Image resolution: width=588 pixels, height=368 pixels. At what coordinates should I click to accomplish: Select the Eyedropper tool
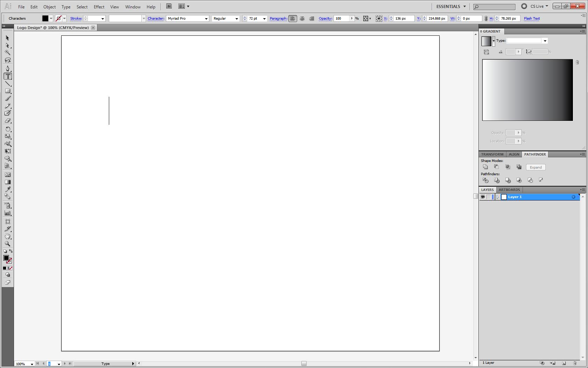(x=8, y=190)
